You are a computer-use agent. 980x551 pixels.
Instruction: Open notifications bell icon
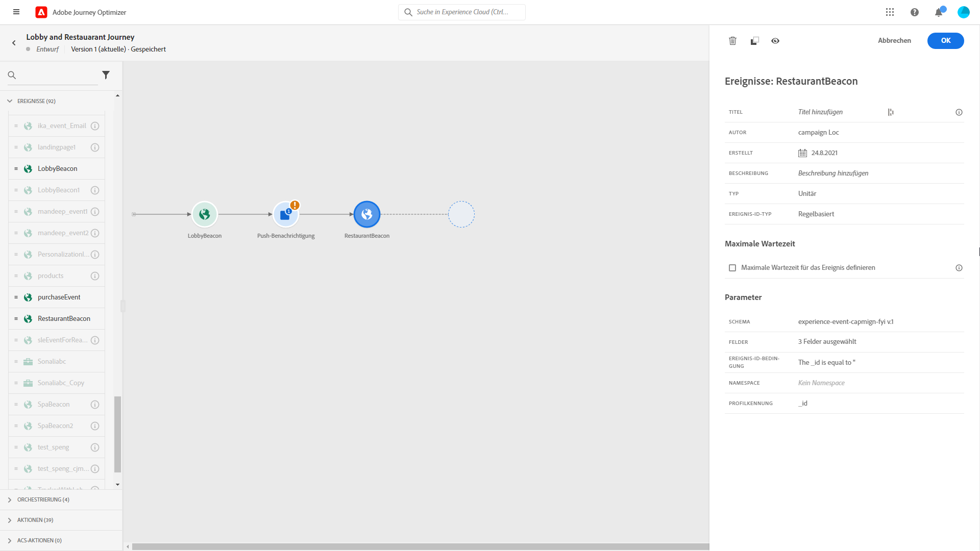[939, 12]
